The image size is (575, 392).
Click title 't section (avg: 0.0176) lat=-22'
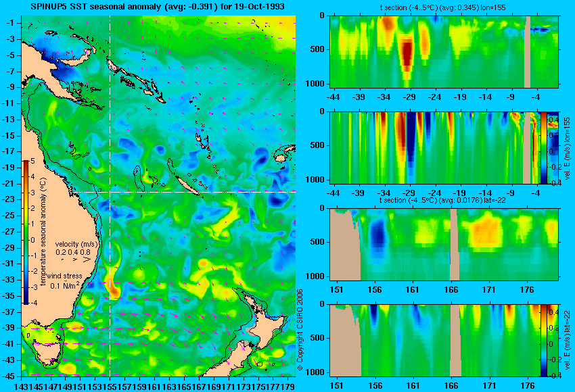(x=443, y=201)
